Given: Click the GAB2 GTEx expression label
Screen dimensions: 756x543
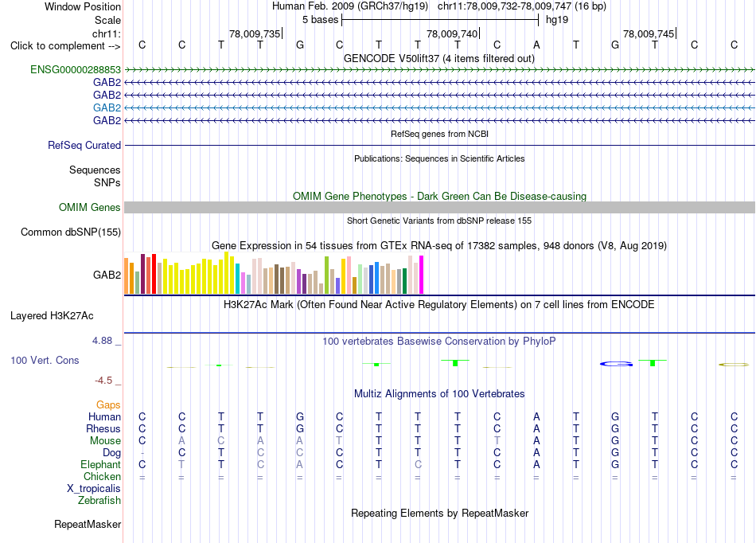Looking at the screenshot, I should [107, 275].
